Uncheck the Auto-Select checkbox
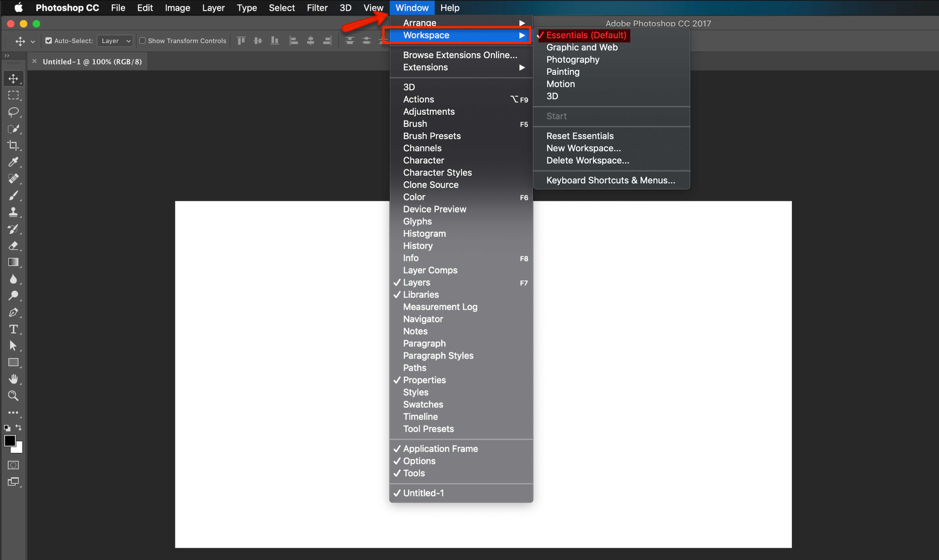Image resolution: width=939 pixels, height=560 pixels. click(x=49, y=41)
